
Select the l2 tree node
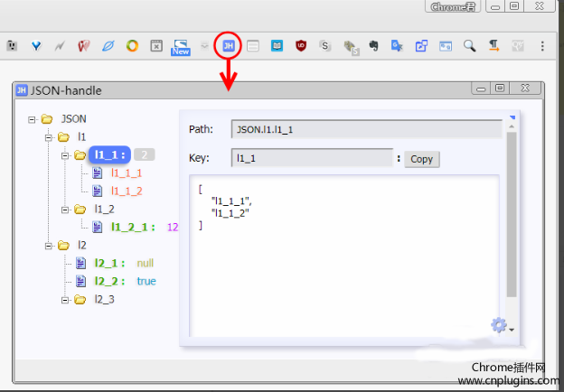pos(82,245)
